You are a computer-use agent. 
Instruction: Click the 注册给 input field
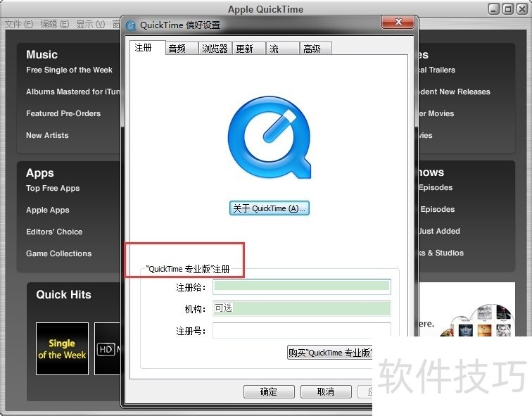pos(302,287)
